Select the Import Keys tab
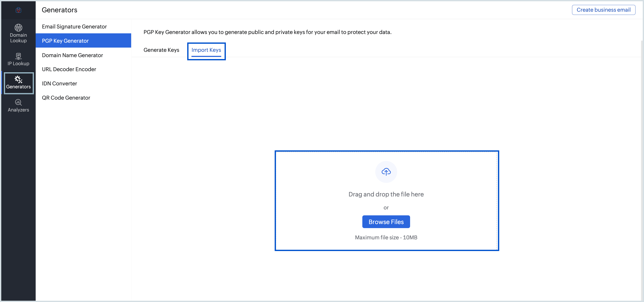The width and height of the screenshot is (644, 302). coord(206,50)
